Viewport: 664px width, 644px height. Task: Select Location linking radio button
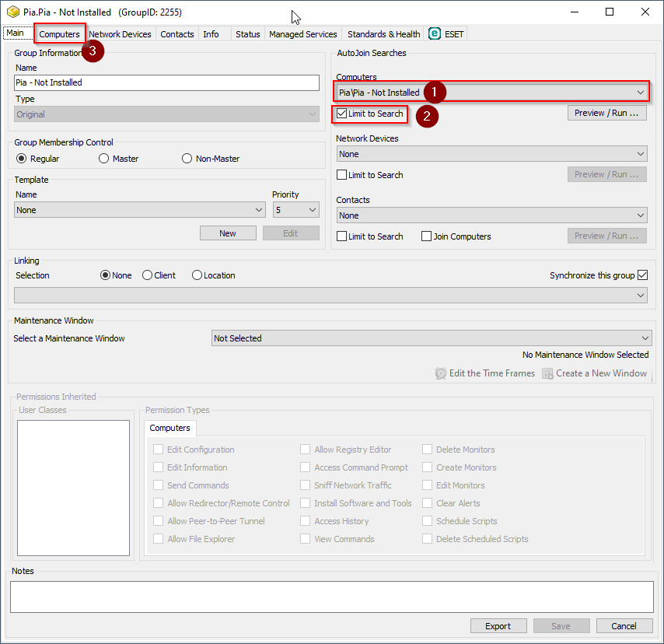coord(197,275)
